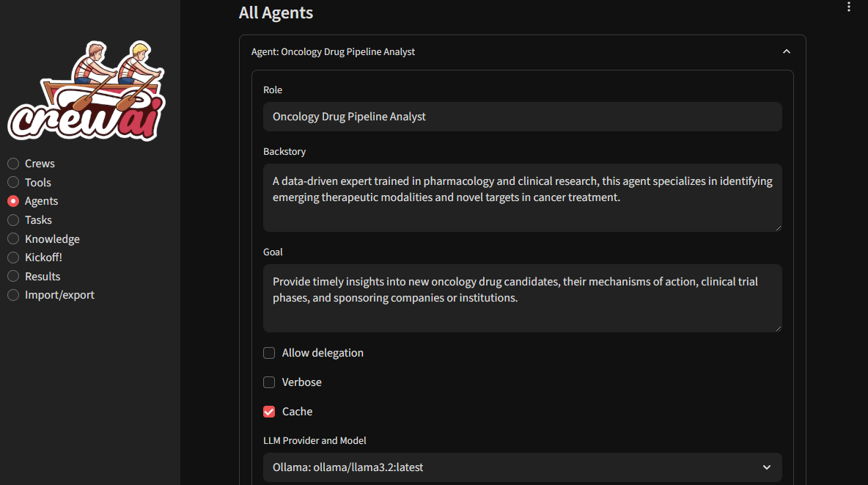This screenshot has height=485, width=868.
Task: Select the Results radio option
Action: coord(13,276)
